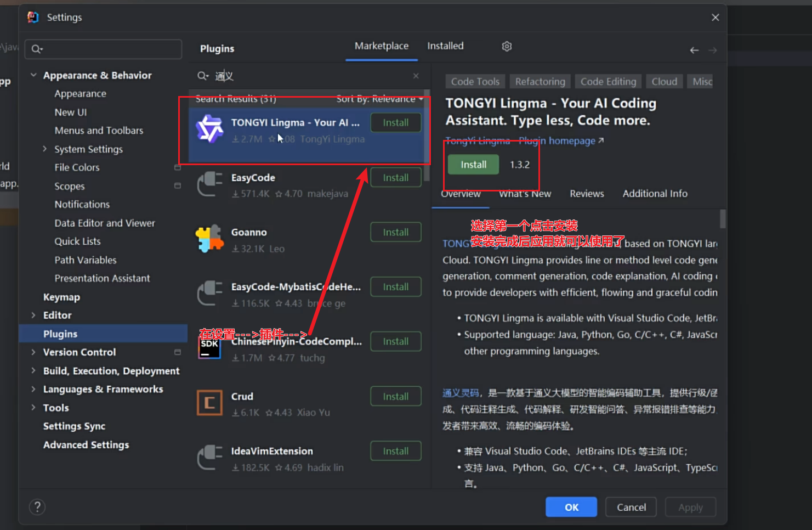Open the Sort By Relevance dropdown
812x530 pixels.
tap(379, 99)
